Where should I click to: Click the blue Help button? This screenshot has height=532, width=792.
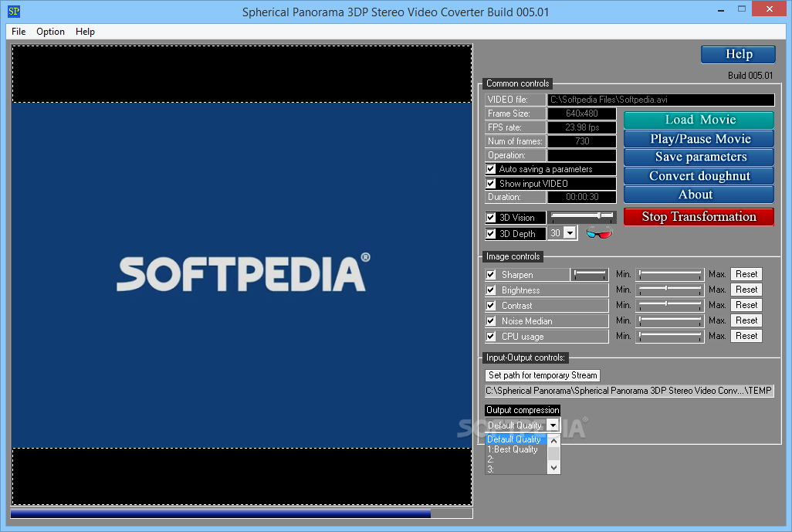click(738, 54)
